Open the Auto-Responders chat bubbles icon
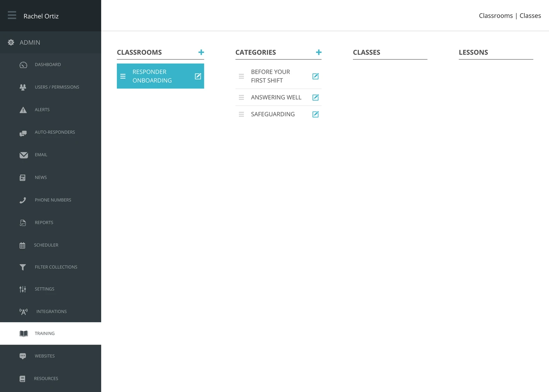This screenshot has width=549, height=392. (x=23, y=133)
